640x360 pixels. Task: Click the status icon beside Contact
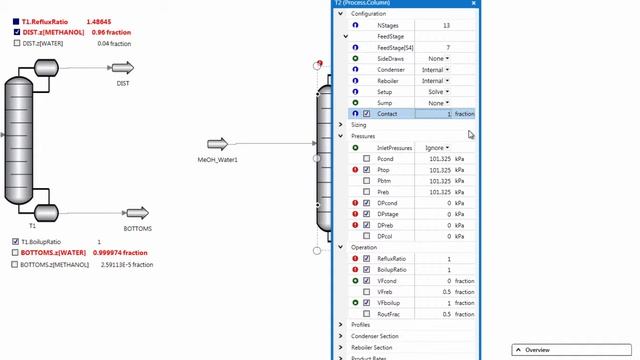(x=355, y=113)
